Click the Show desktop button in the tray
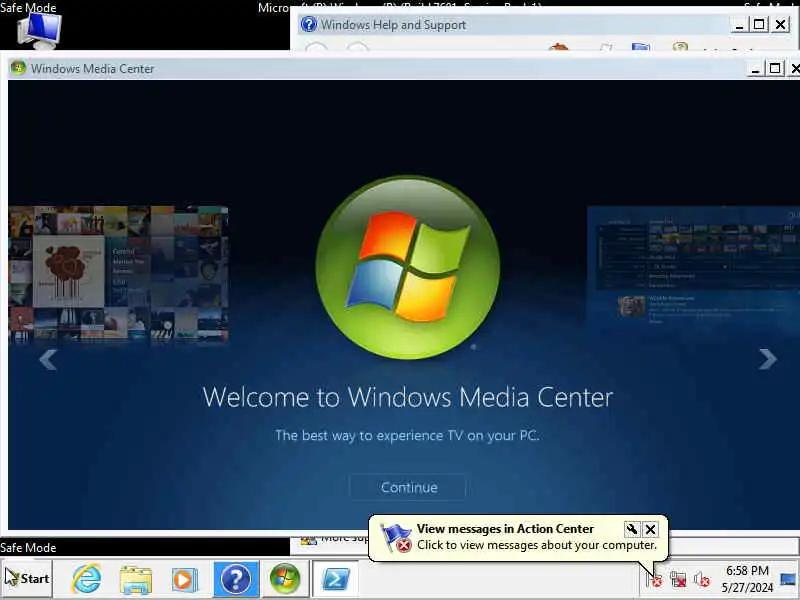800x600 pixels. [x=788, y=579]
